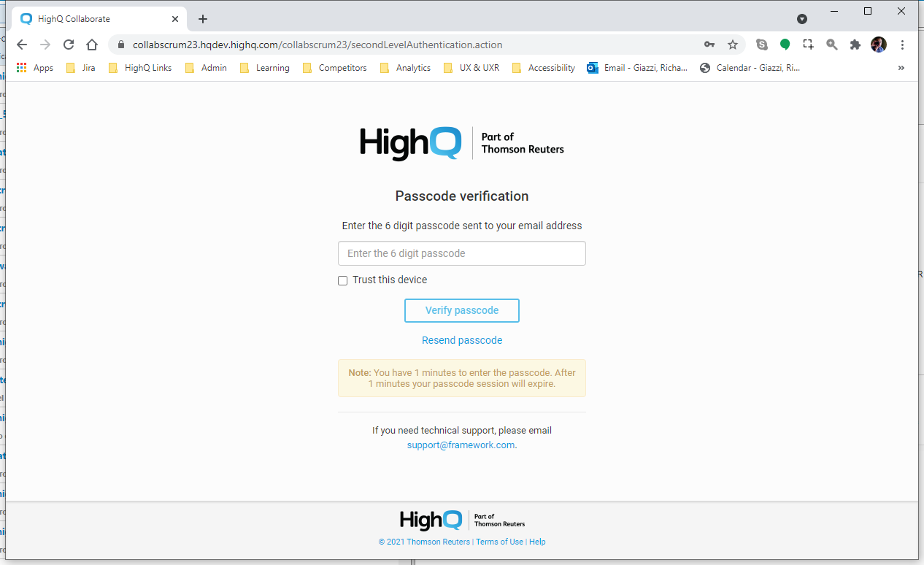Go to the browser home page icon
This screenshot has width=924, height=565.
point(91,45)
